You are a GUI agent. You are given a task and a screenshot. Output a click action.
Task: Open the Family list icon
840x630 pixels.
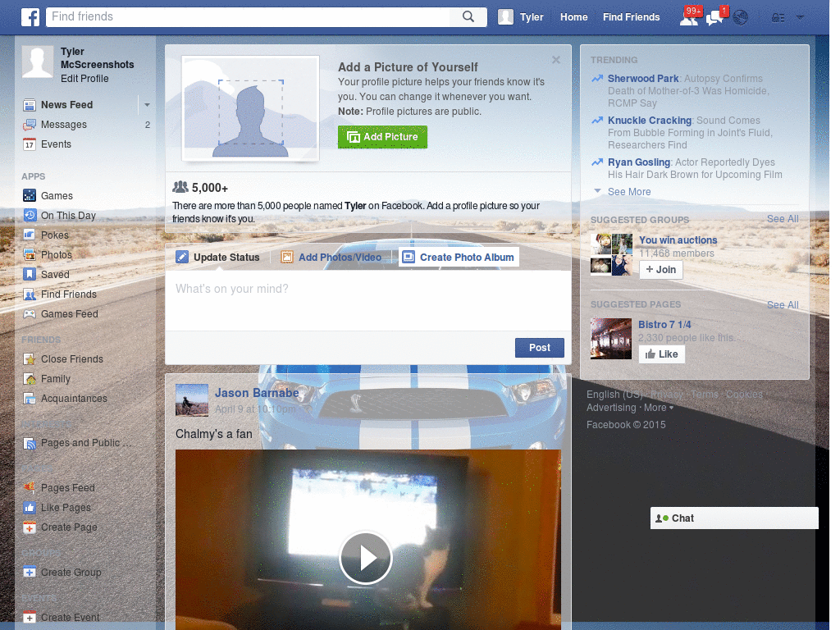30,379
